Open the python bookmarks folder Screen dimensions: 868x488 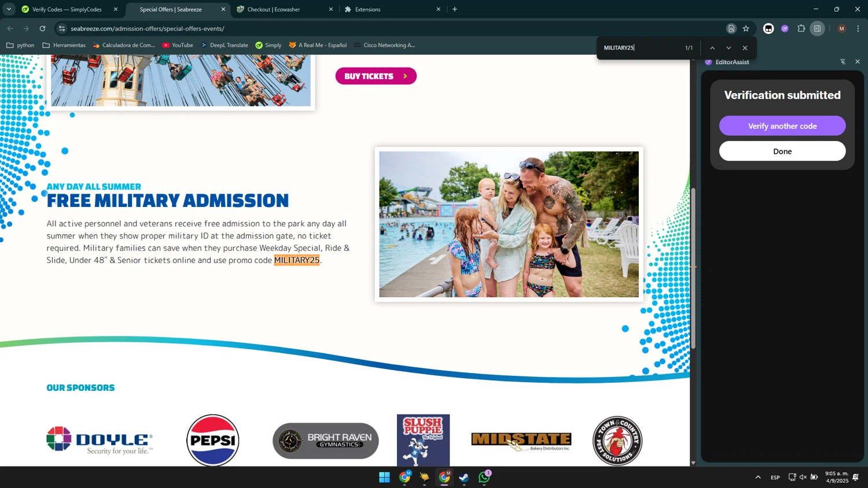click(20, 45)
